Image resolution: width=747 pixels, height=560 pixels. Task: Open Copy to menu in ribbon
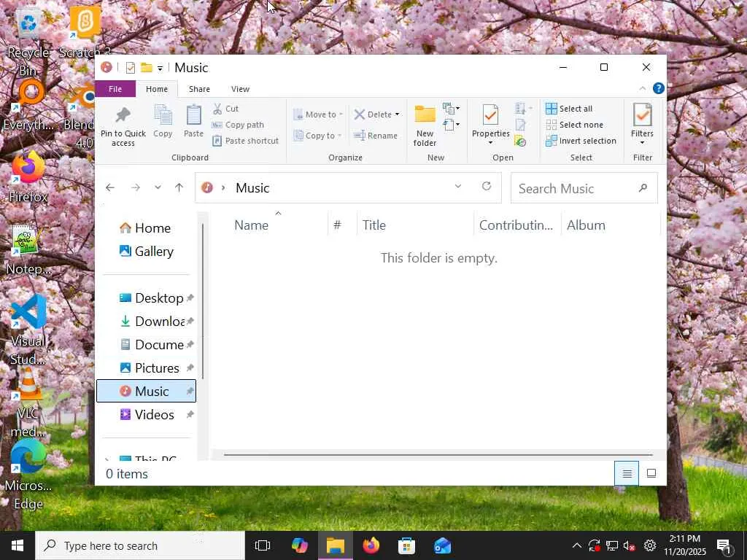[318, 136]
